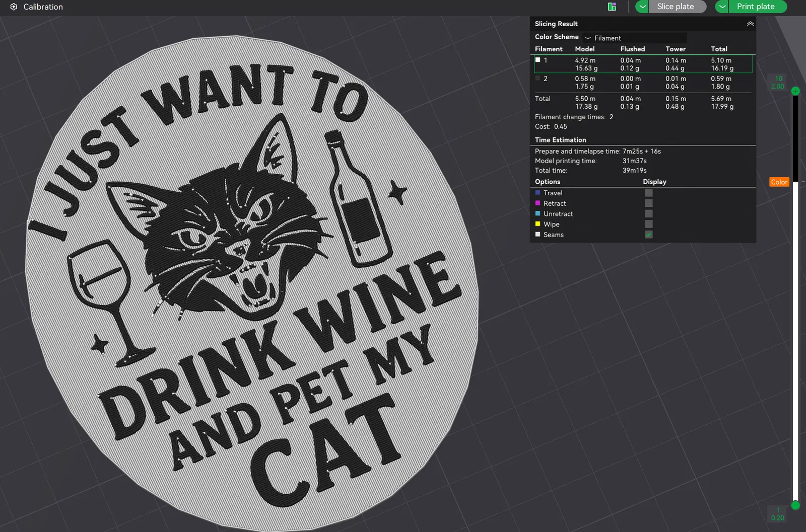Click the filament 2 model length 0.58 m
The height and width of the screenshot is (532, 806).
[585, 79]
